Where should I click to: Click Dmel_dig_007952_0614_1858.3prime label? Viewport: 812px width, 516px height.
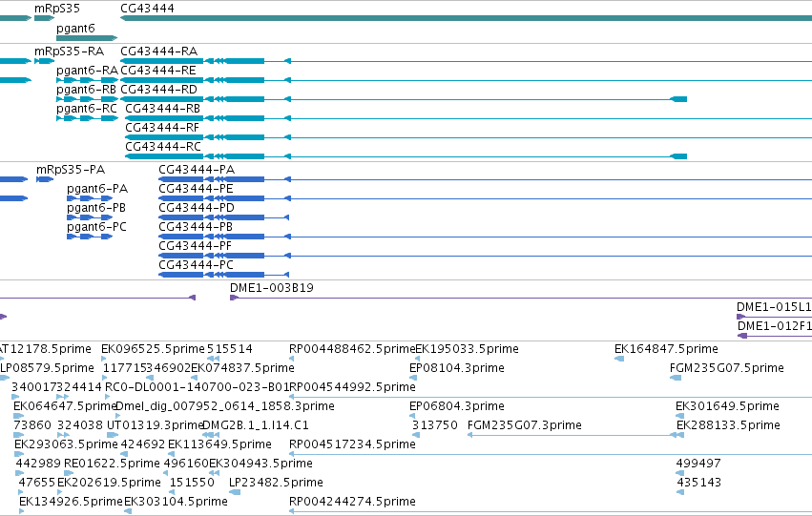(x=225, y=406)
